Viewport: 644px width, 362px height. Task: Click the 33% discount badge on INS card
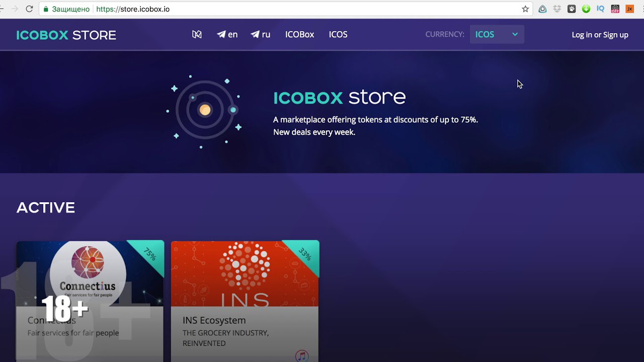coord(305,254)
